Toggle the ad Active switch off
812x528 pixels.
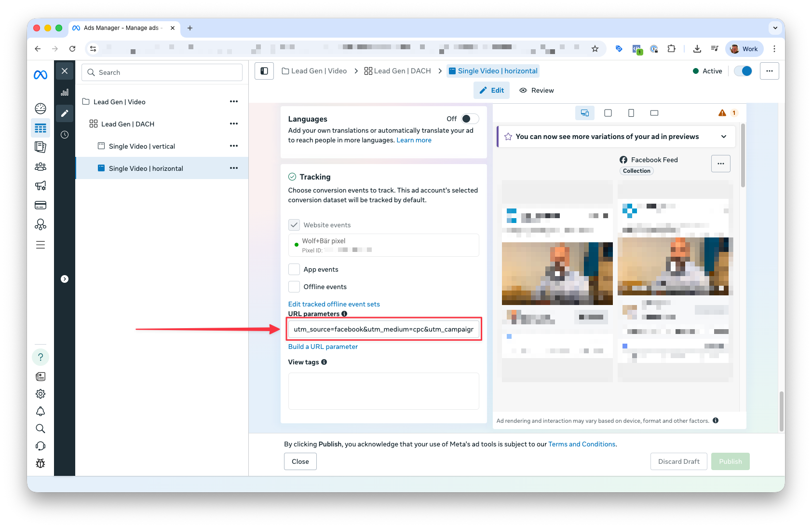click(743, 70)
